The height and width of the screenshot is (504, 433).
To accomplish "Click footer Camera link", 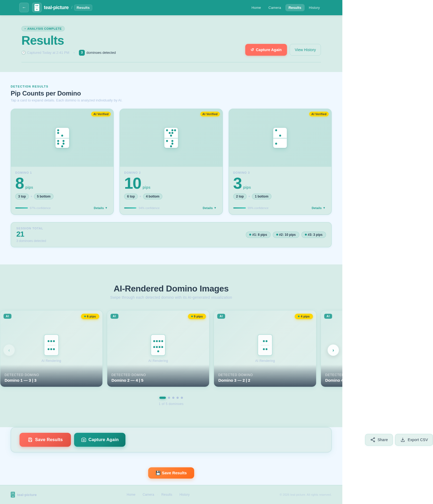I will coord(148,495).
